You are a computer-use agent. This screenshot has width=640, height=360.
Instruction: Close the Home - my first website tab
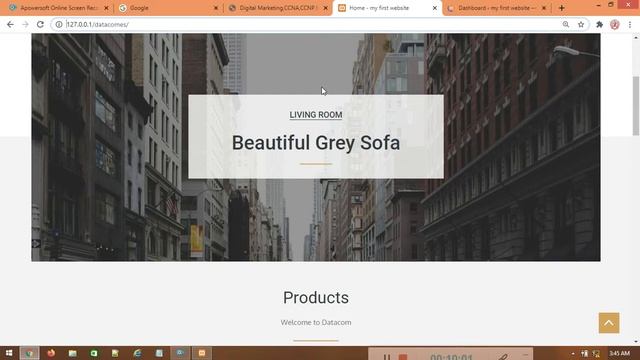435,8
